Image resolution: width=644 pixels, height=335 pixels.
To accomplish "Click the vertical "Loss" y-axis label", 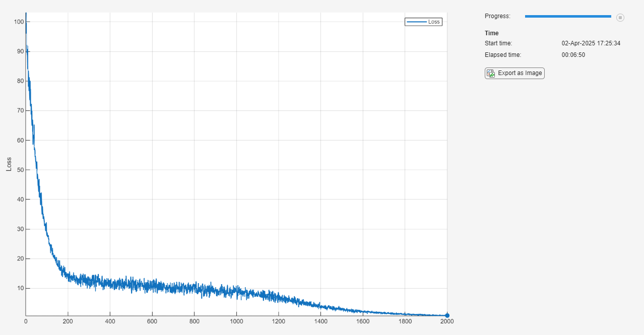I will [9, 164].
